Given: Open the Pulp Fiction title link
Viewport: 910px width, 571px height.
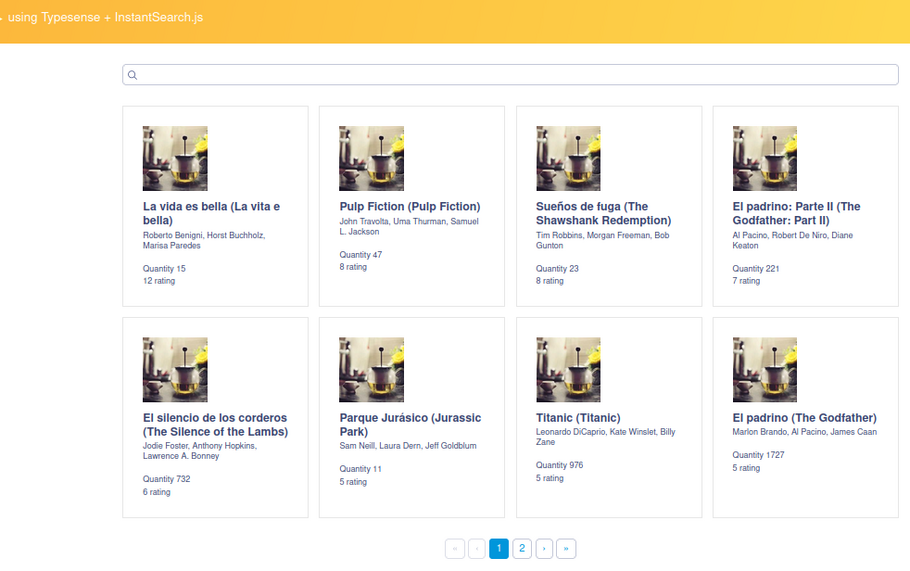Looking at the screenshot, I should click(x=410, y=207).
